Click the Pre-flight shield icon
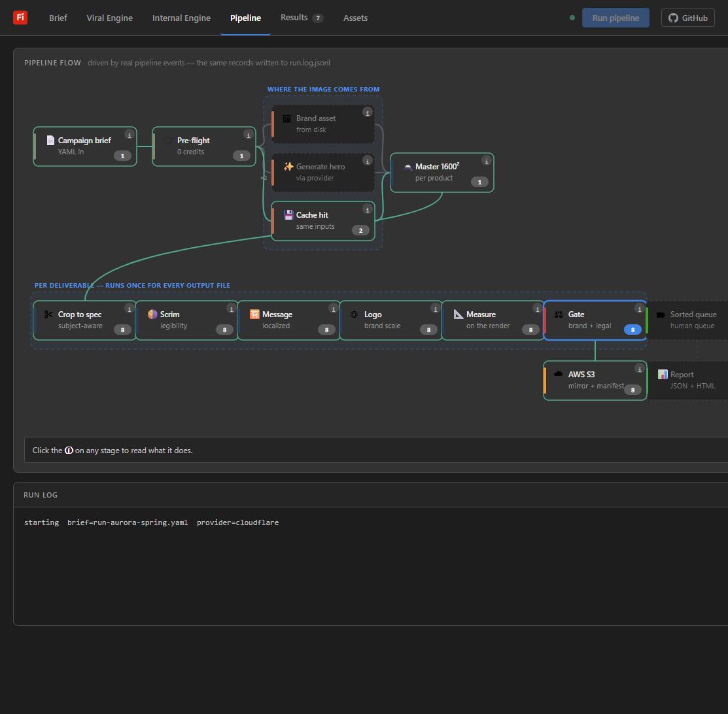The width and height of the screenshot is (728, 714). [x=168, y=140]
